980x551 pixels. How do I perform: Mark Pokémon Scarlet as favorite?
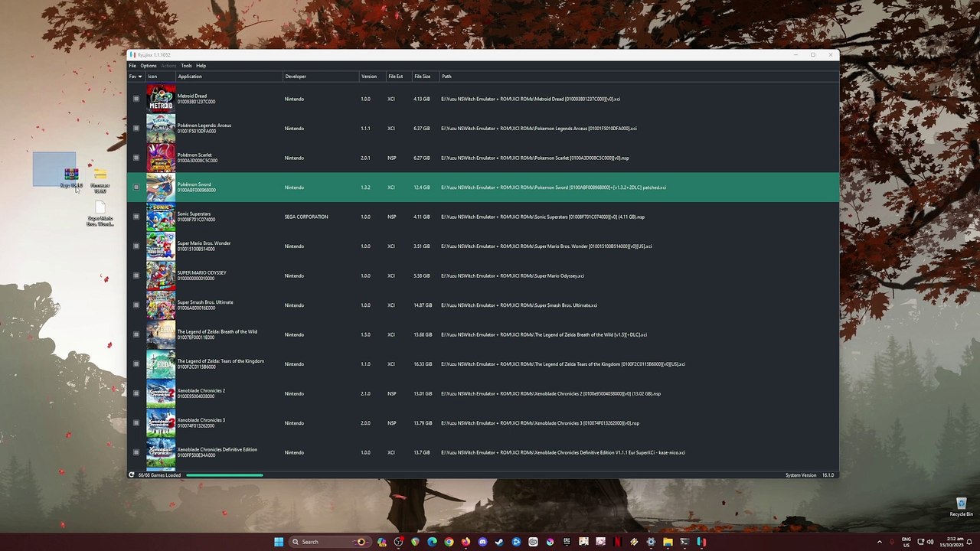tap(136, 158)
